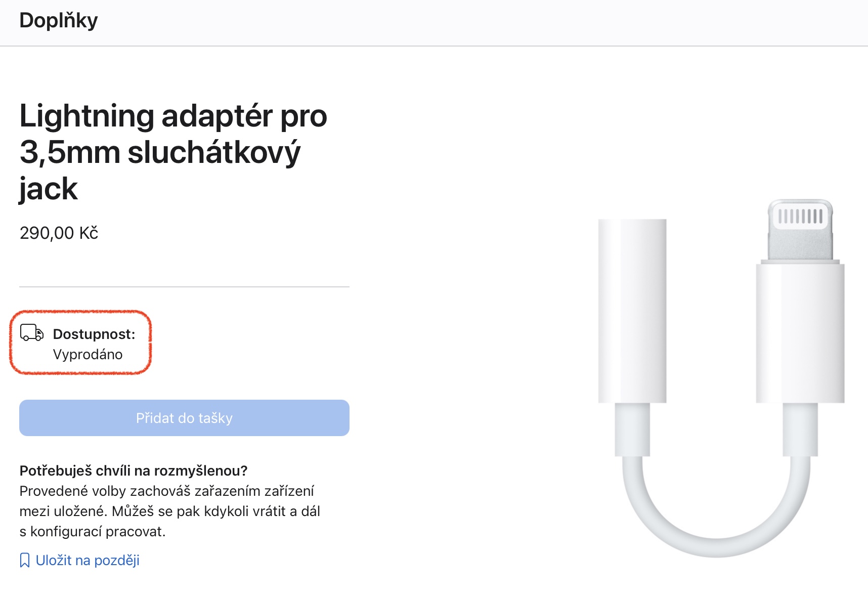Viewport: 868px width, 597px height.
Task: Click the word jack in the title
Action: 49,189
